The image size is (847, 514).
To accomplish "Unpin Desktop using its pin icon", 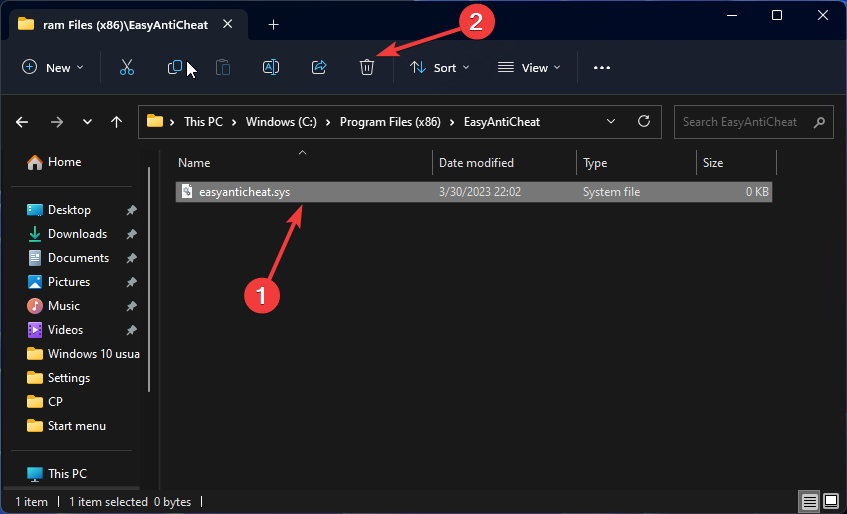I will pos(131,210).
